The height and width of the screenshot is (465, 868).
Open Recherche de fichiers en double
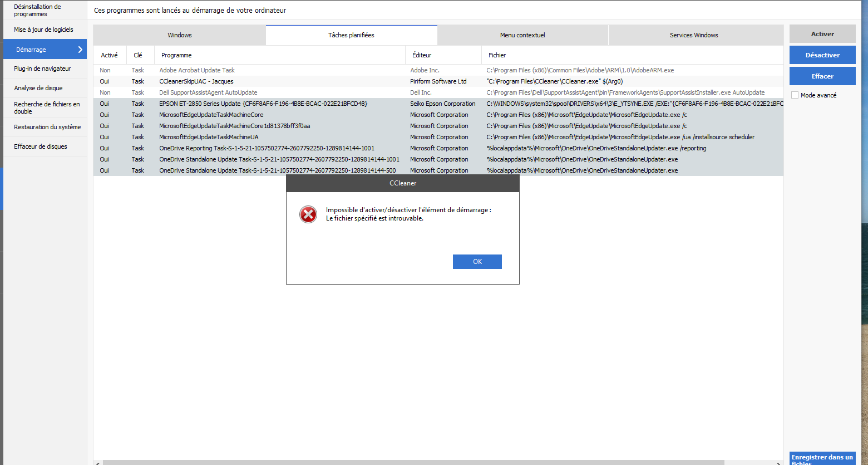point(45,107)
